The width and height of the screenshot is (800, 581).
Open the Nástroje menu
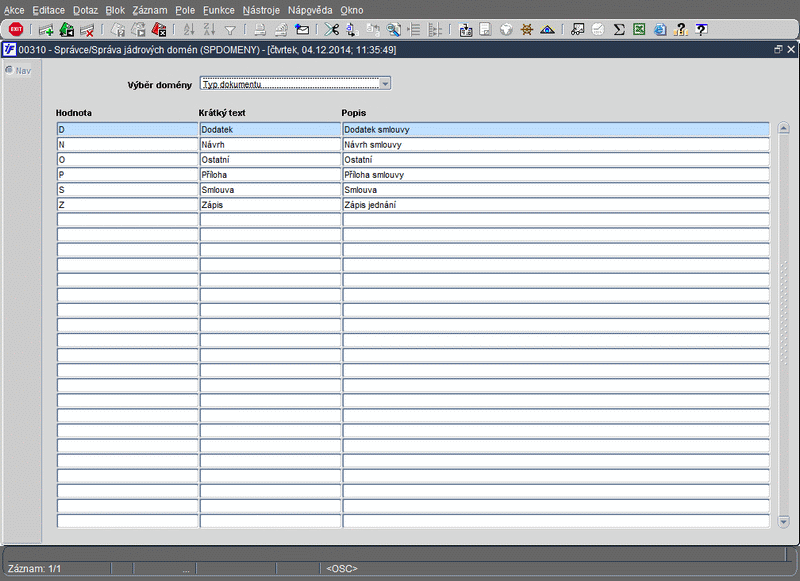[261, 10]
